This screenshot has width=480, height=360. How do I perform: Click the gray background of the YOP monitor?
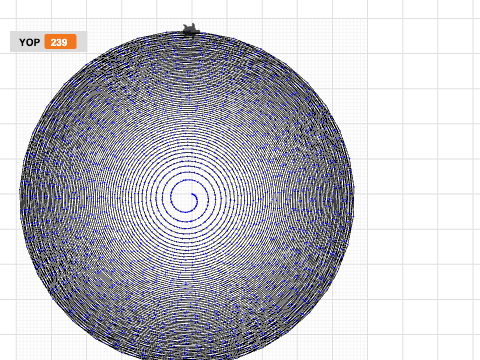82,42
